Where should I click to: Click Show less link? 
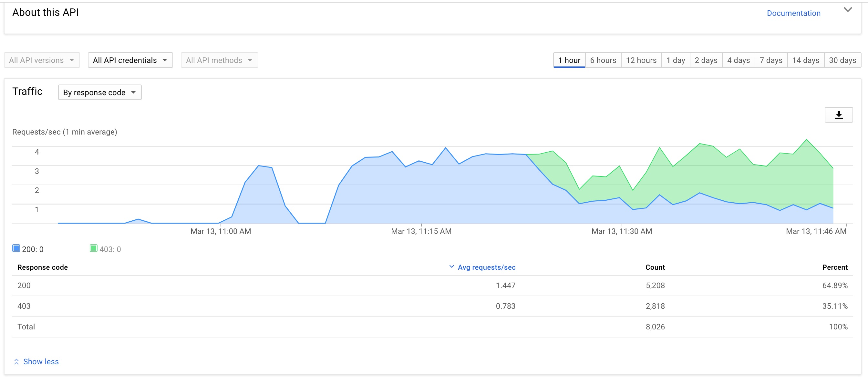pyautogui.click(x=41, y=361)
